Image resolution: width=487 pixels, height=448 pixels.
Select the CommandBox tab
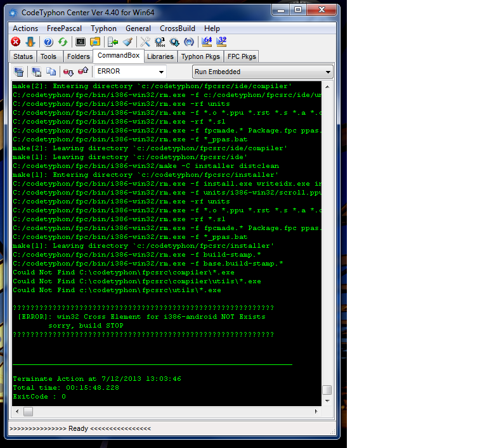click(x=119, y=55)
